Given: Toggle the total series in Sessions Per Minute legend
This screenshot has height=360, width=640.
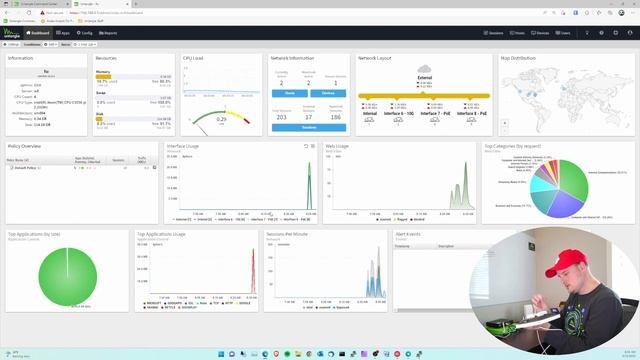Looking at the screenshot, I should point(308,307).
